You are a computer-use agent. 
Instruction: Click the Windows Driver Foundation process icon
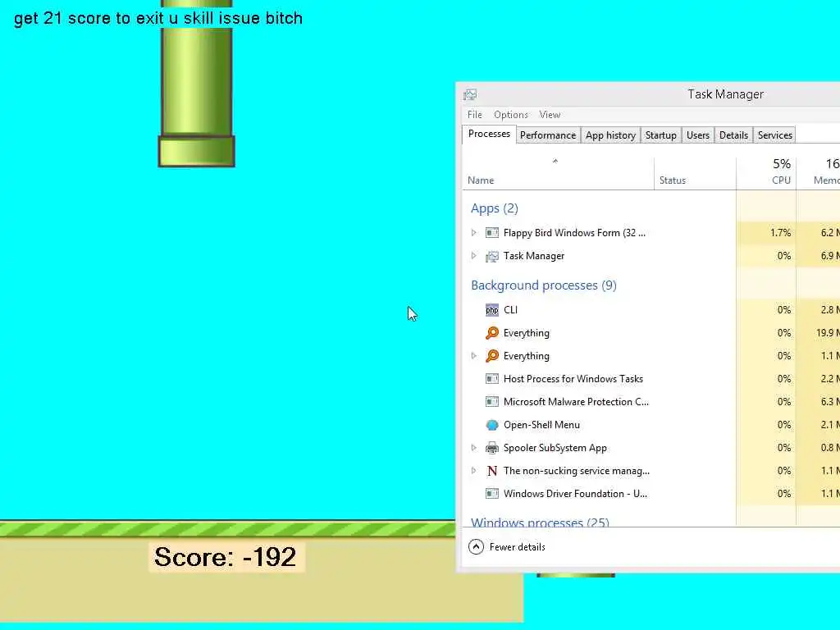tap(492, 494)
